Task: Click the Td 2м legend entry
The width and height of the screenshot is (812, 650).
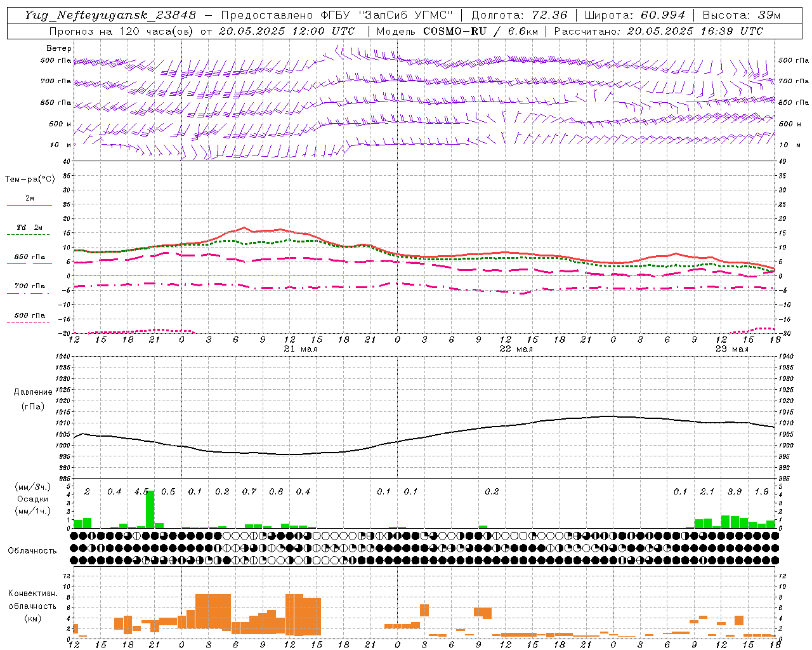Action: [30, 227]
